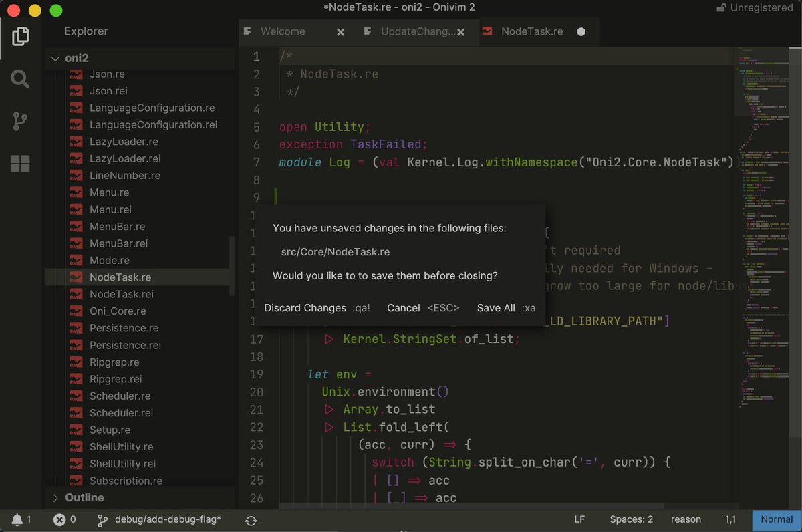Click the LF line ending indicator

tap(579, 519)
